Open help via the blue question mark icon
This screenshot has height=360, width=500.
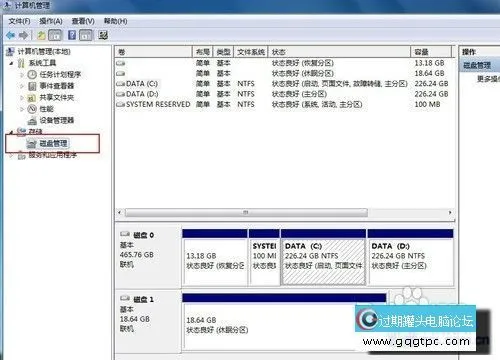coord(72,35)
